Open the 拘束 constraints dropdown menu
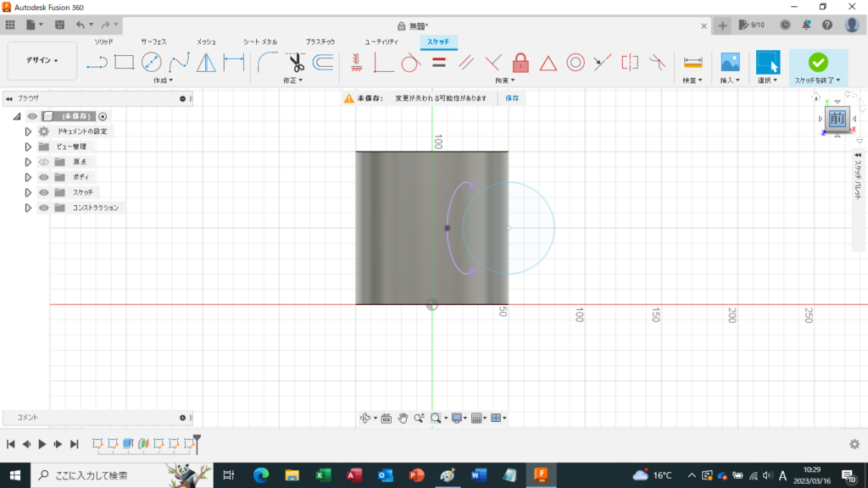 tap(504, 80)
